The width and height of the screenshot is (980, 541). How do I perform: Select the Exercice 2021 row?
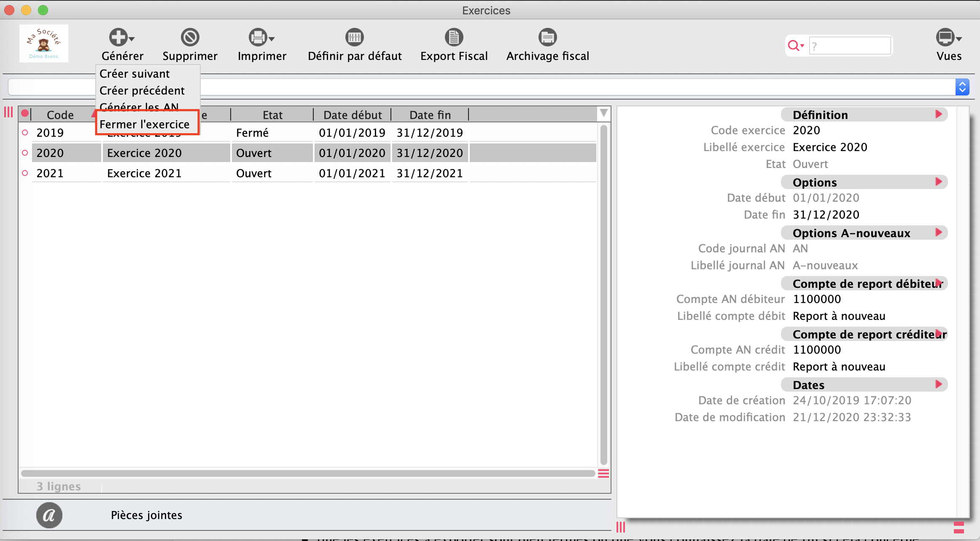tap(314, 173)
